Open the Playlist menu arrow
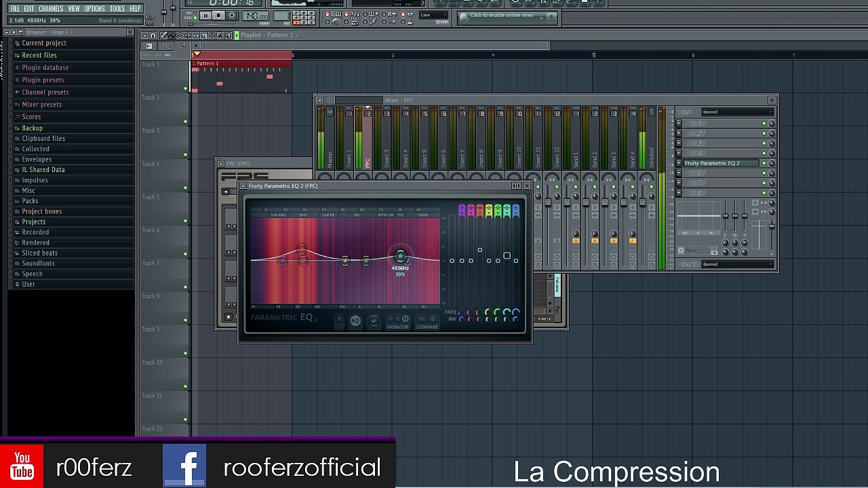 point(144,35)
